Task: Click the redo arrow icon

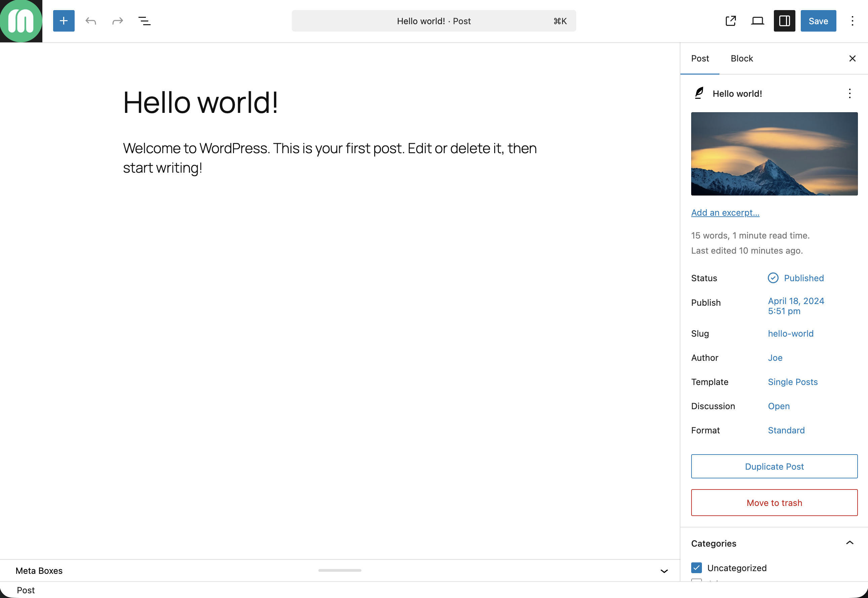Action: (117, 21)
